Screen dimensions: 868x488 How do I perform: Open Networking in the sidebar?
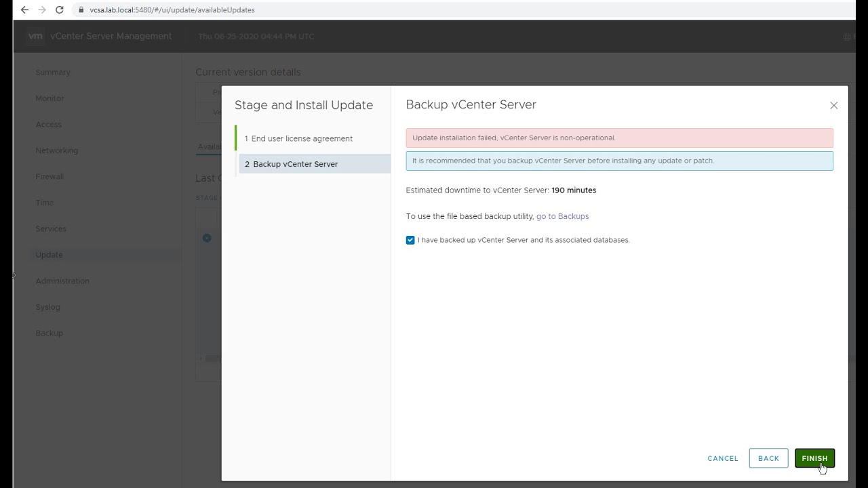pos(57,150)
